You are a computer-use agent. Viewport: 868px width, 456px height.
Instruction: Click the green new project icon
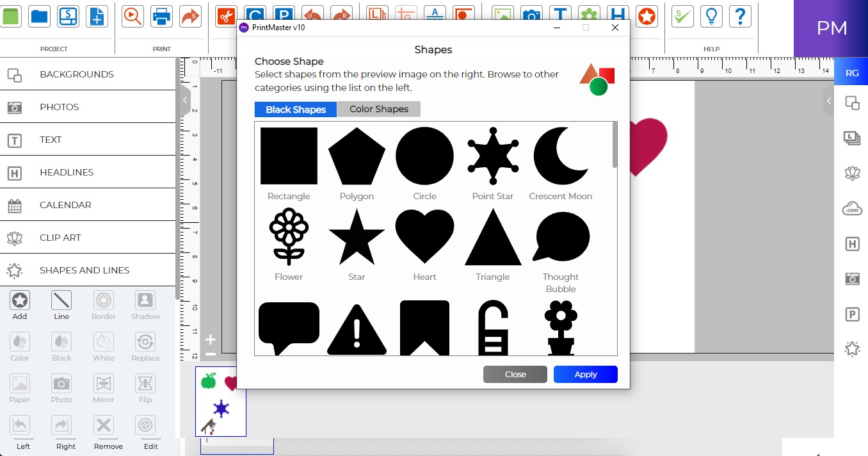pos(11,16)
